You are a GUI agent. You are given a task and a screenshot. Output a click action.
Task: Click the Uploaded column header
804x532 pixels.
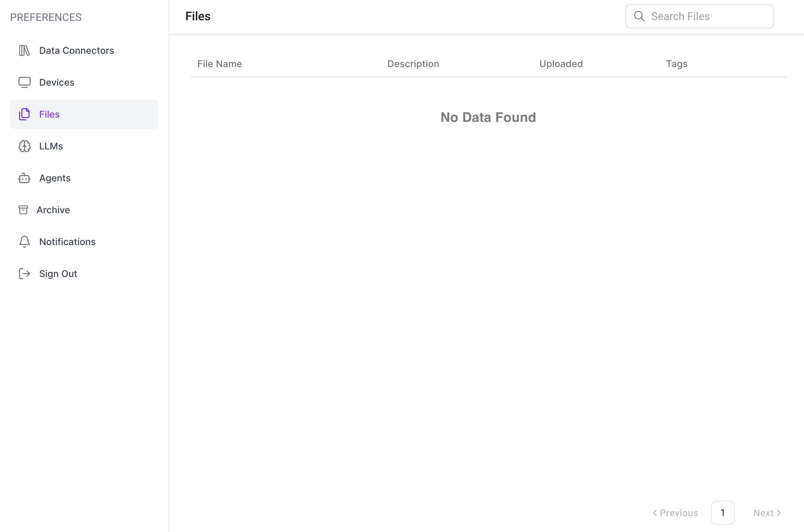pyautogui.click(x=561, y=64)
